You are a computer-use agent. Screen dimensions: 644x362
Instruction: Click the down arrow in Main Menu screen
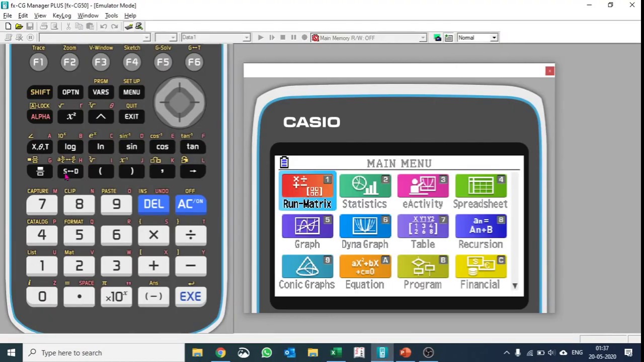coord(515,286)
